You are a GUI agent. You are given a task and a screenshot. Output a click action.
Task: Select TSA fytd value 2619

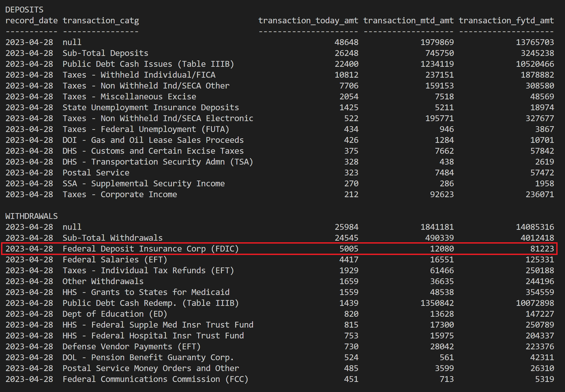pyautogui.click(x=544, y=161)
